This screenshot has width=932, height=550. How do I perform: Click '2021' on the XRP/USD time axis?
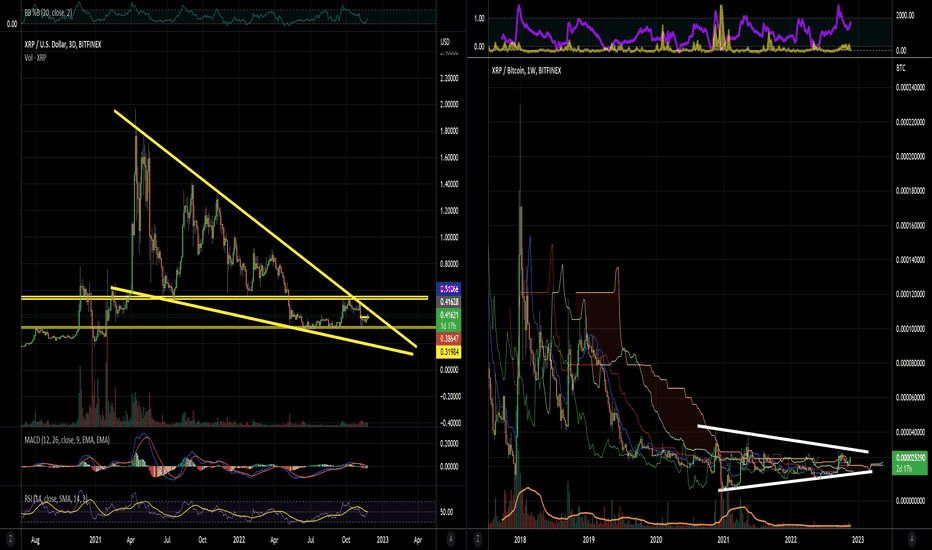click(x=95, y=540)
